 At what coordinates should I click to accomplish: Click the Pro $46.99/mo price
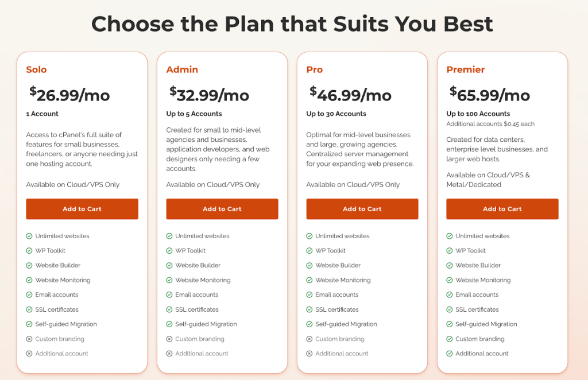tap(350, 94)
